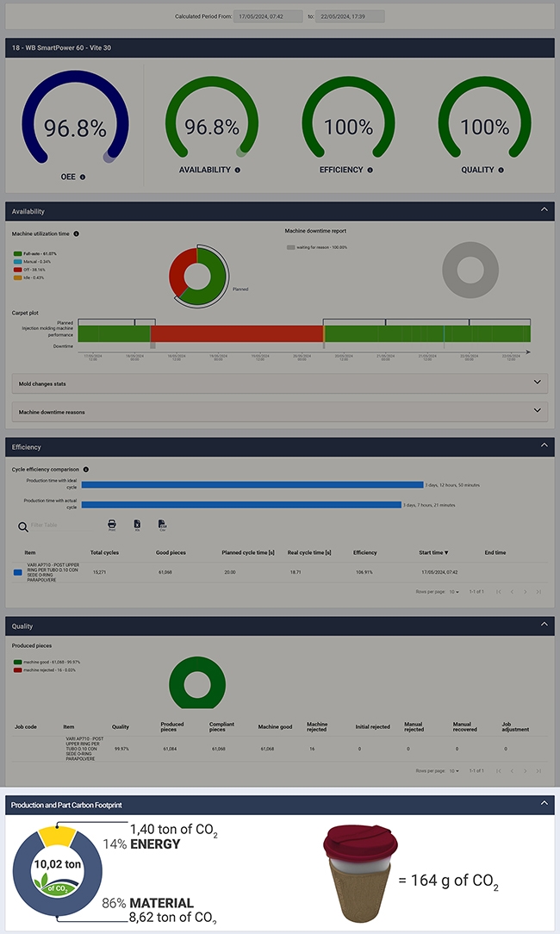This screenshot has height=934, width=560.
Task: Export efficiency table as XLS
Action: point(137,525)
